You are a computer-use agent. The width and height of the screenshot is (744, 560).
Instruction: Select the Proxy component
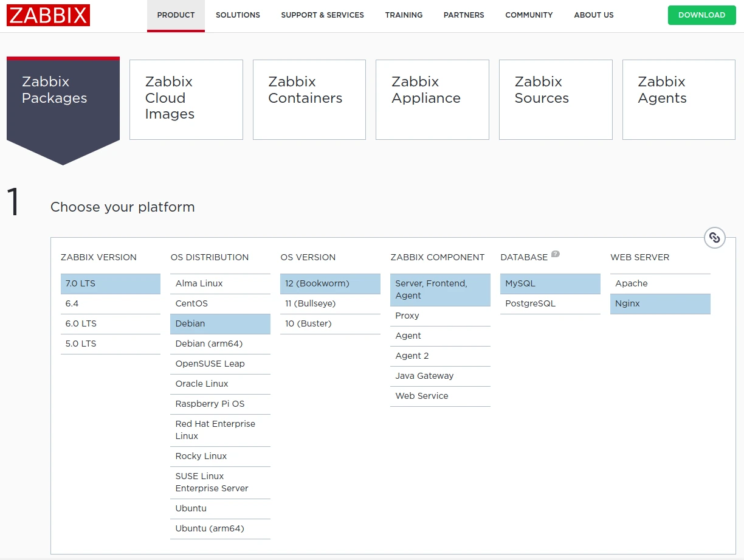click(x=441, y=316)
